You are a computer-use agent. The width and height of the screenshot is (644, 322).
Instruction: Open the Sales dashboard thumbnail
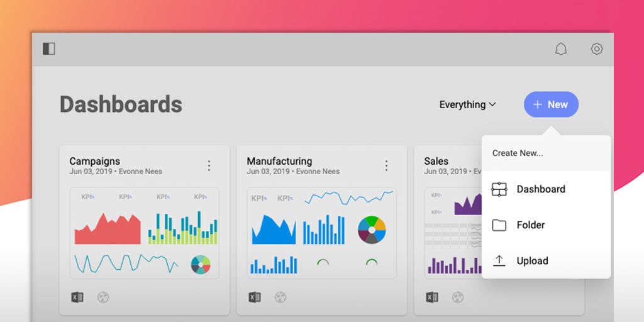[x=453, y=233]
